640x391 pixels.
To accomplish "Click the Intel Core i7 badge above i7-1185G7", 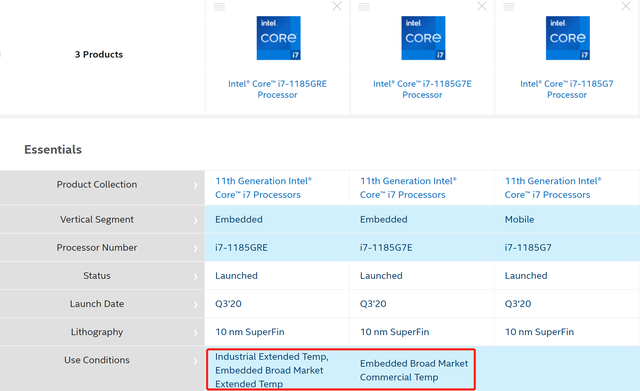I will [568, 38].
